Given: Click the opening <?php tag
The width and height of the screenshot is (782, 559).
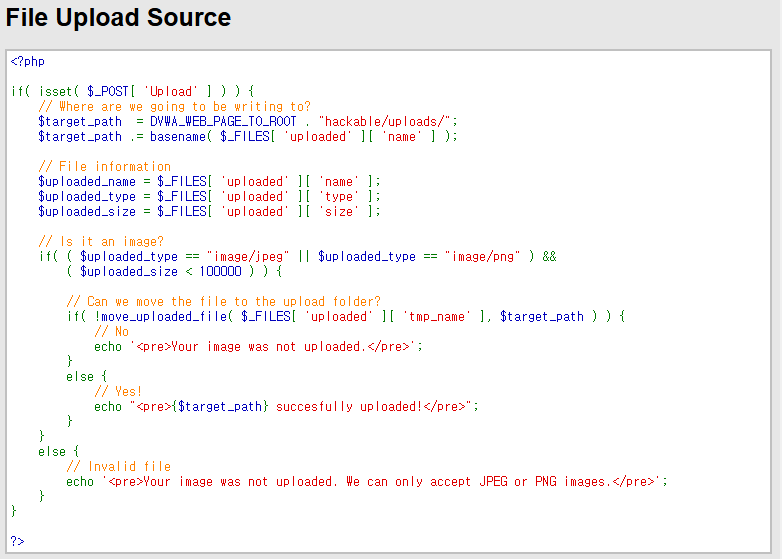Looking at the screenshot, I should click(x=27, y=61).
